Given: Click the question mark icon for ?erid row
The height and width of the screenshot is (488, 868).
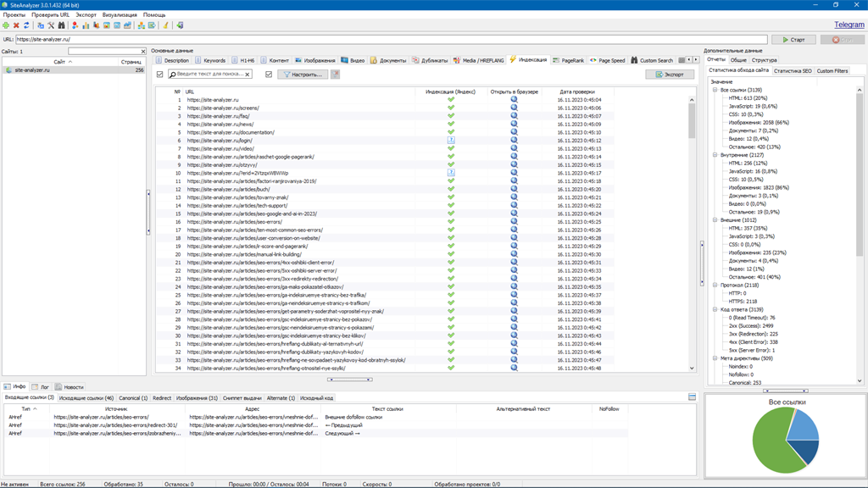Looking at the screenshot, I should coord(451,173).
